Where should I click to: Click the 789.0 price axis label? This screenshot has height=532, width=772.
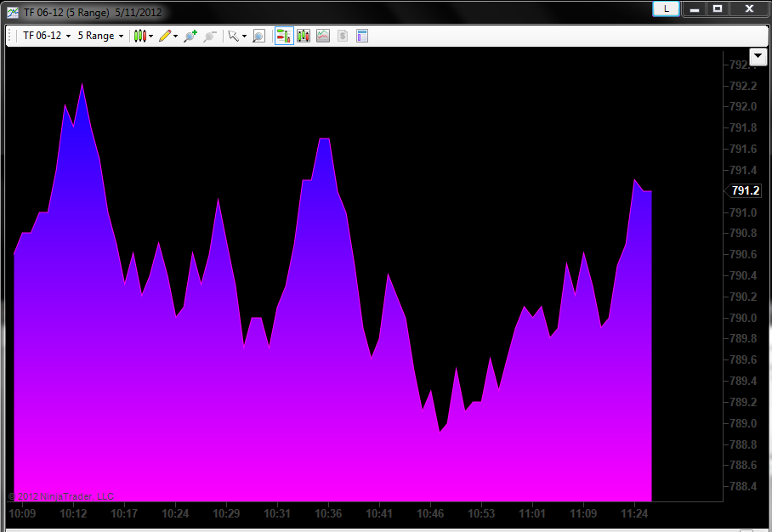(743, 423)
